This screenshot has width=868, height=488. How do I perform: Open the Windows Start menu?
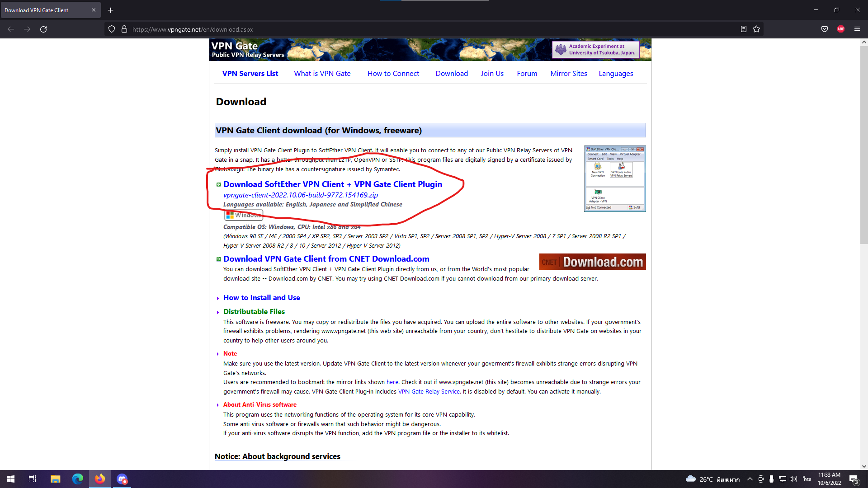[11, 479]
